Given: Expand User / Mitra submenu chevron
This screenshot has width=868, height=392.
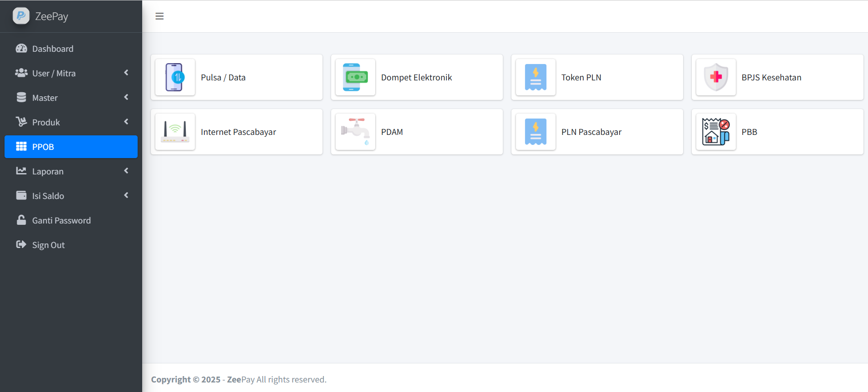Looking at the screenshot, I should [126, 73].
